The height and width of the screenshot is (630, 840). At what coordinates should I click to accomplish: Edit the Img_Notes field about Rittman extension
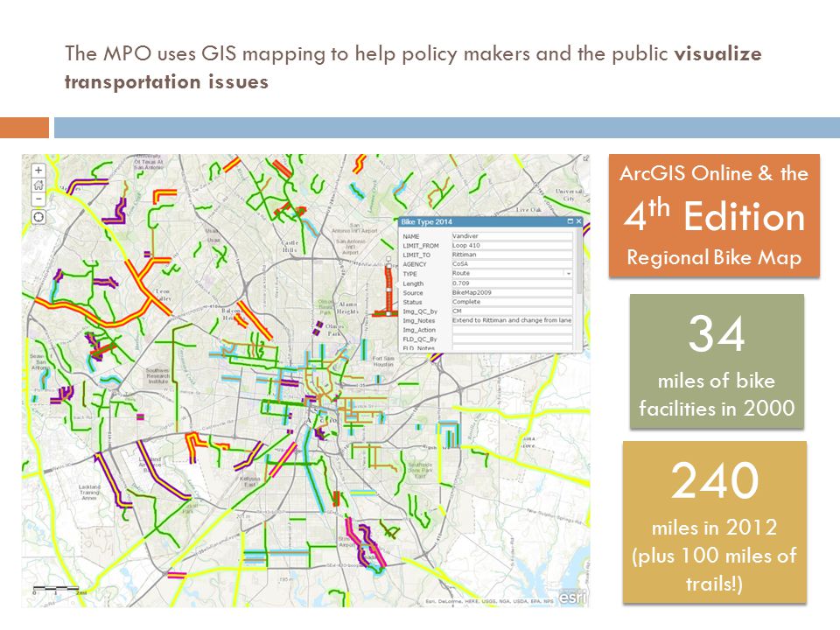coord(512,320)
